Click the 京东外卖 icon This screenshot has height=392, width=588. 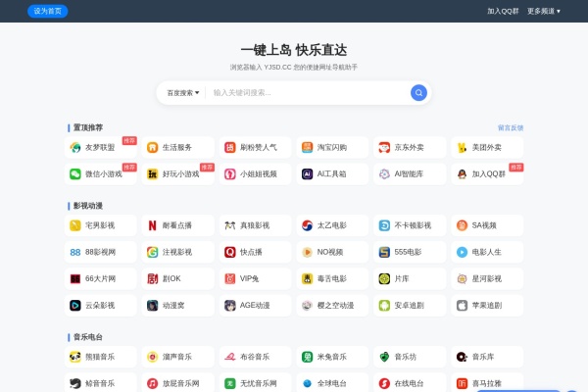point(384,147)
